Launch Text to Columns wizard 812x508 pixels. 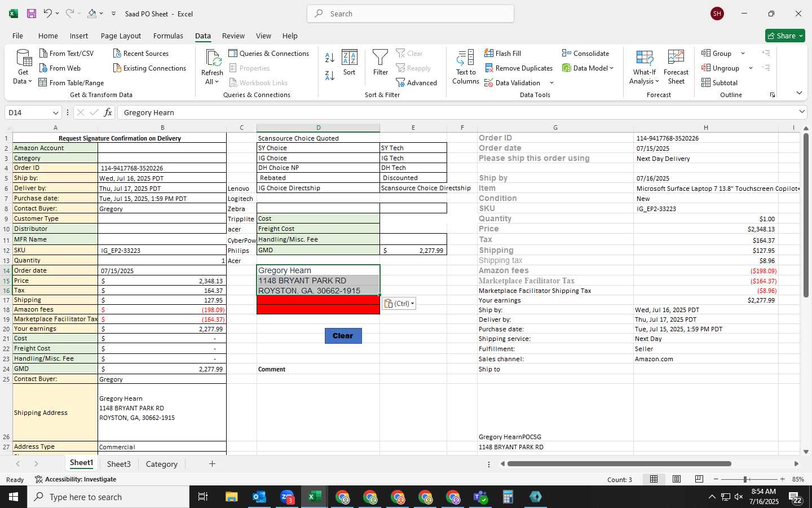466,67
